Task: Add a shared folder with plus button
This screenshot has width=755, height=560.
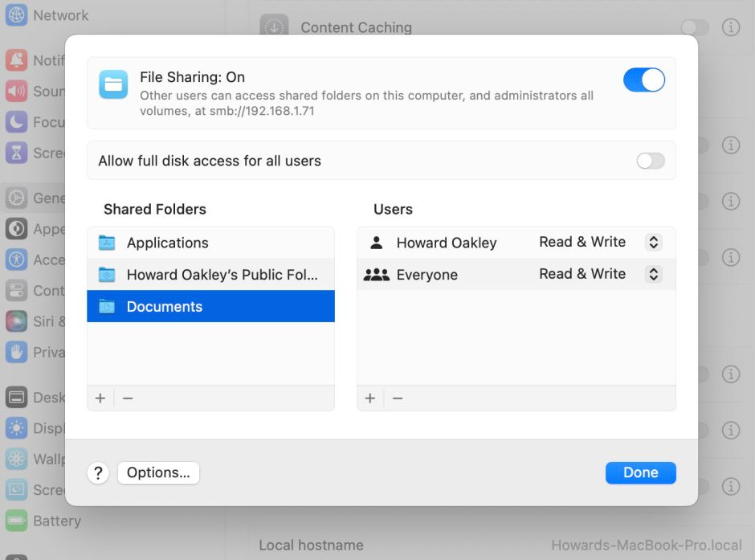Action: click(100, 399)
